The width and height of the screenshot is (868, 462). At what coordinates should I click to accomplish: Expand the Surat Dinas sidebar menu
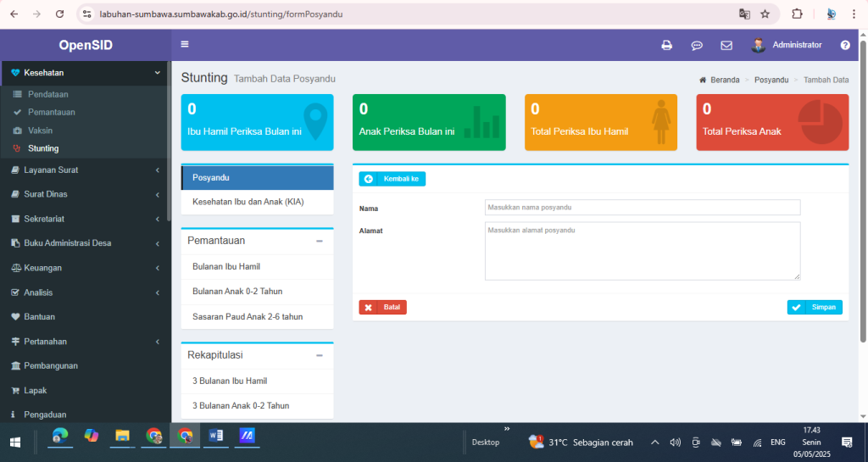[86, 194]
